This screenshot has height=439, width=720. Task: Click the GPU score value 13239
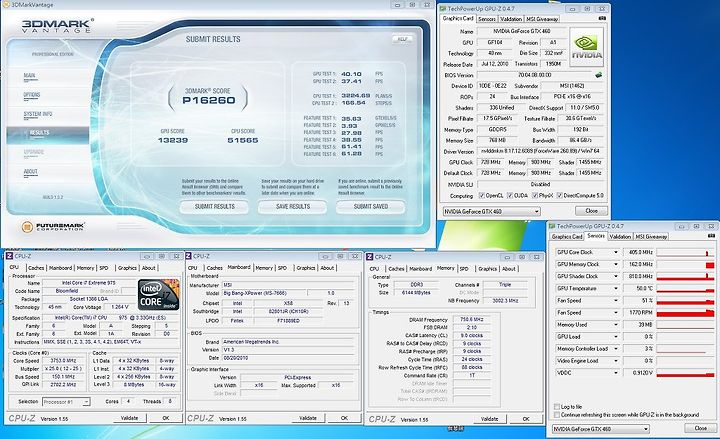click(173, 141)
